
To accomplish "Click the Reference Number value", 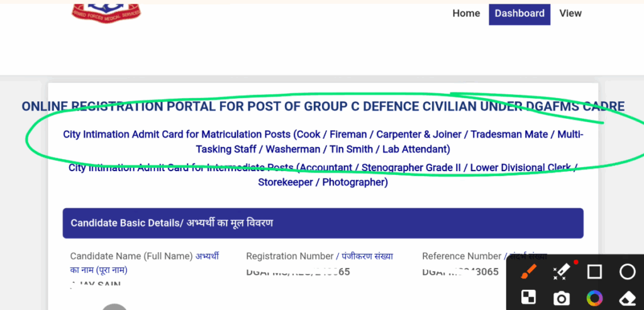I will 460,272.
